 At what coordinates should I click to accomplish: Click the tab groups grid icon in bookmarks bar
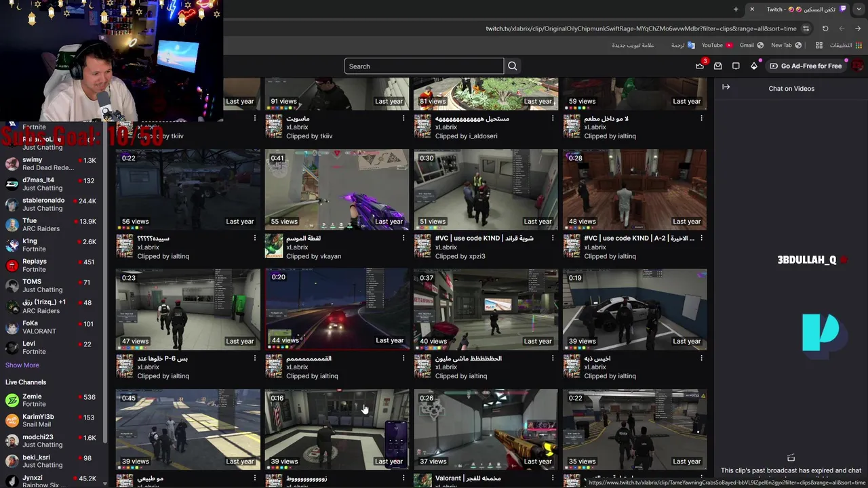[x=819, y=45]
